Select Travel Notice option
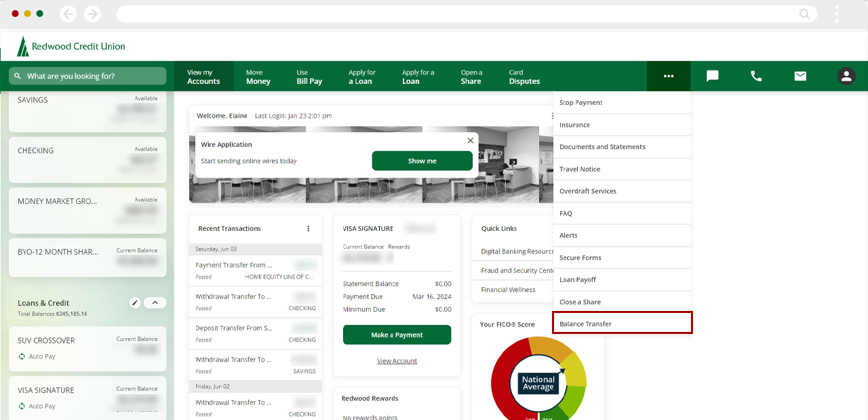868x420 pixels. click(622, 169)
